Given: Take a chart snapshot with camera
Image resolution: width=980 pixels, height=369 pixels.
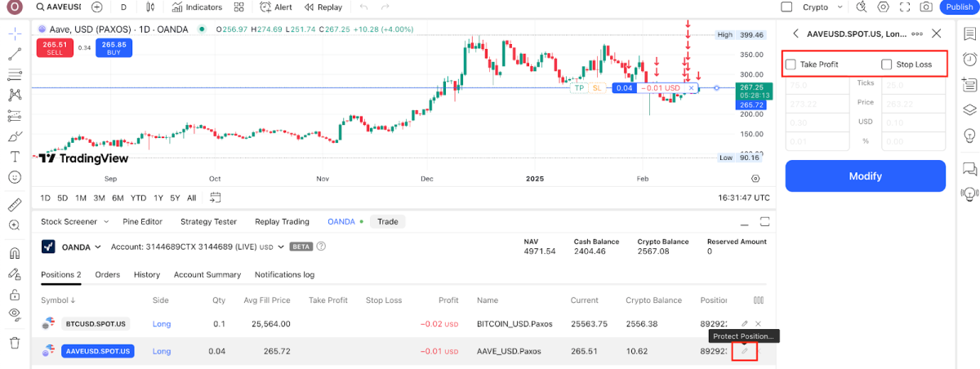Looking at the screenshot, I should click(926, 7).
